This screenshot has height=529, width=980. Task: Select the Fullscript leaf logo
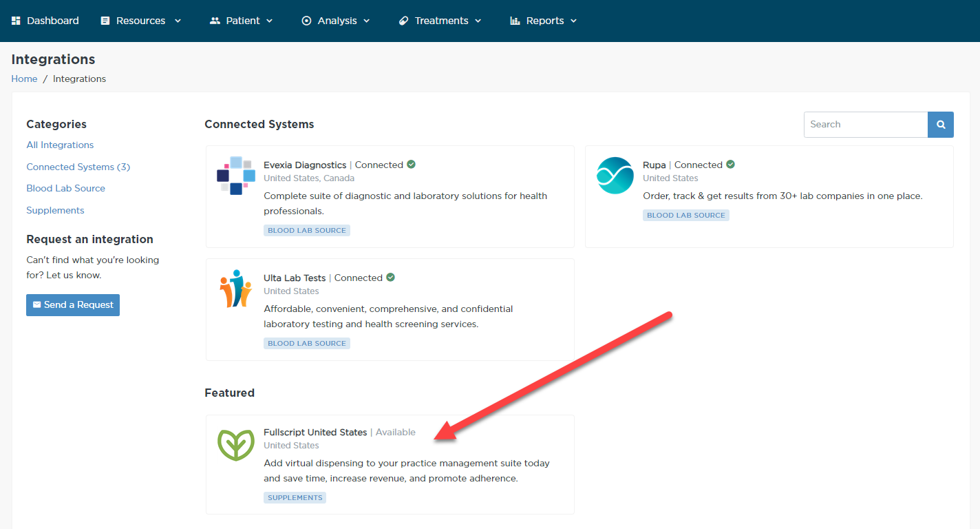[x=235, y=444]
